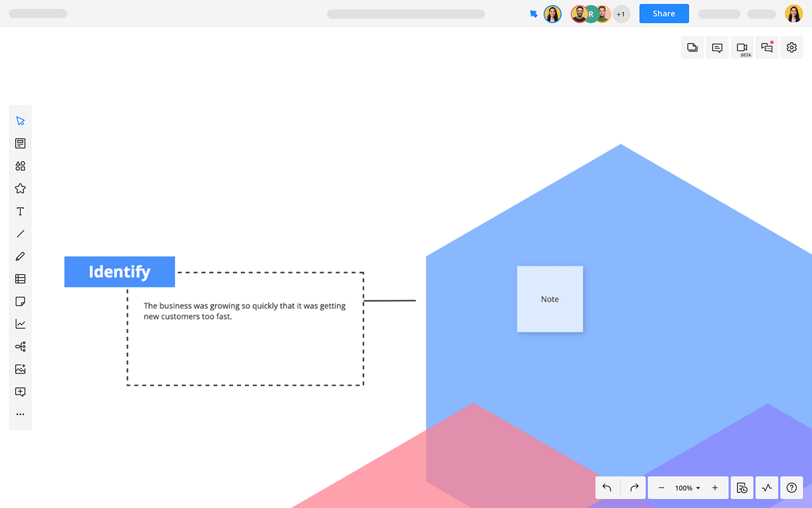Open the settings gear
Viewport: 812px width, 508px height.
(x=792, y=47)
